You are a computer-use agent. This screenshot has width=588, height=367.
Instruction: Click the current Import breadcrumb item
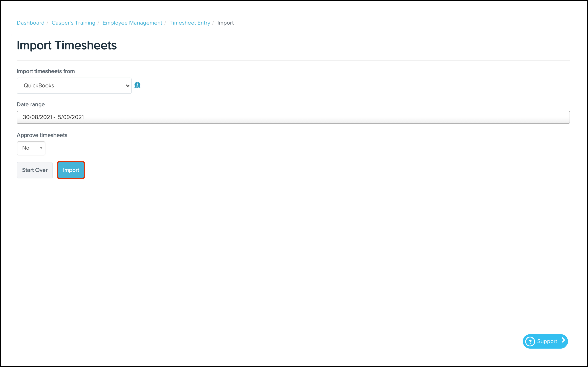[225, 23]
